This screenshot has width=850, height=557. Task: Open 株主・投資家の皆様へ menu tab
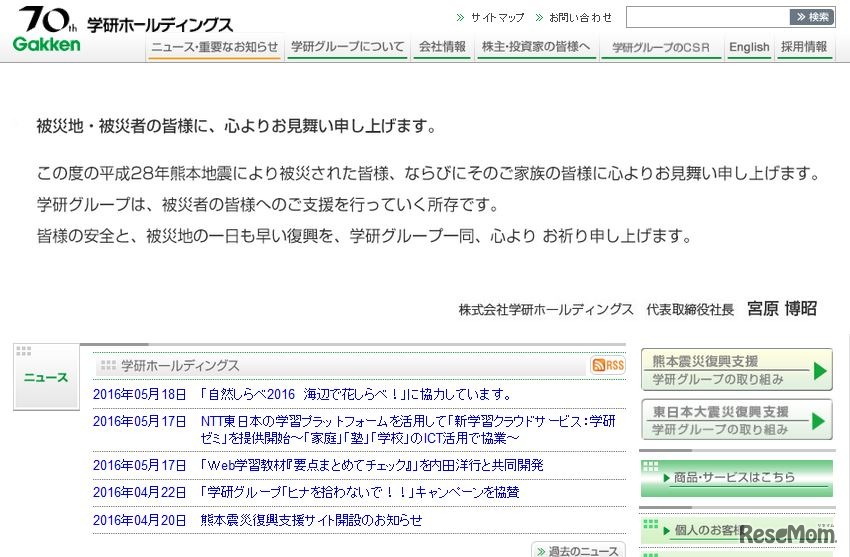pos(536,47)
